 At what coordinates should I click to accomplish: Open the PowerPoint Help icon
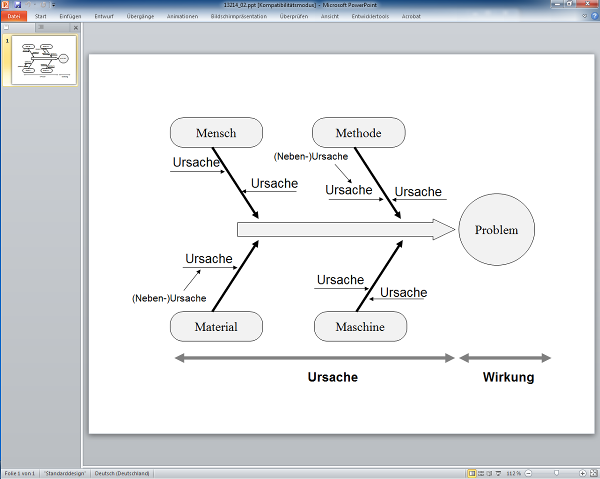click(593, 16)
